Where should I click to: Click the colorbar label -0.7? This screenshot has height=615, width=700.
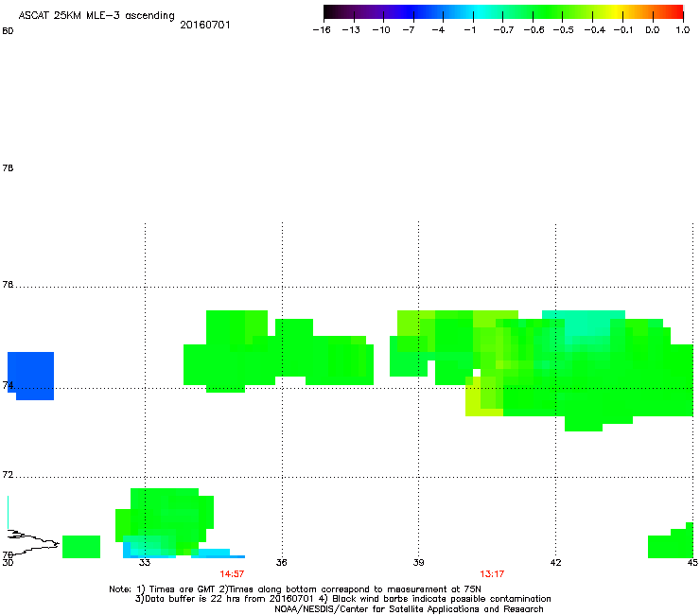point(503,30)
